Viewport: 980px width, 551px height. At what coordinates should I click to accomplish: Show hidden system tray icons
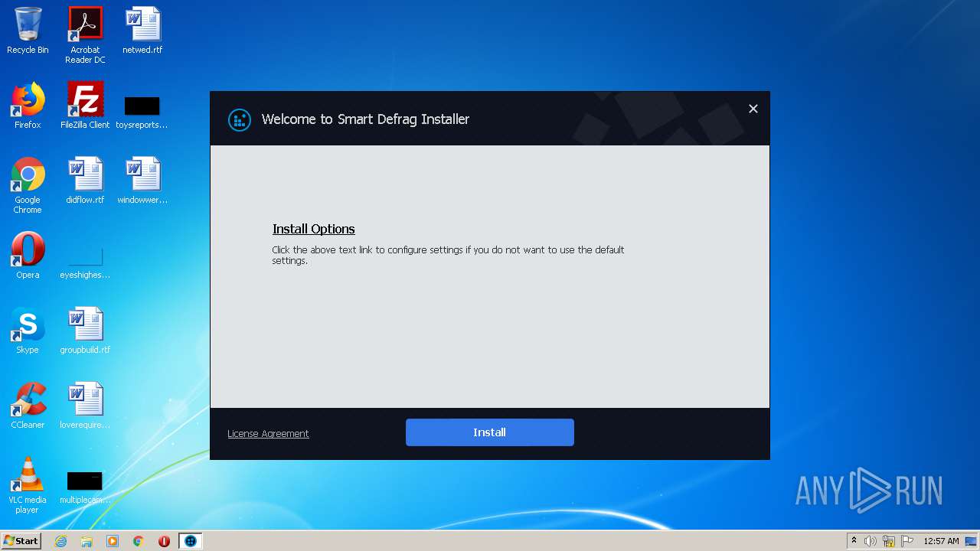pyautogui.click(x=854, y=541)
